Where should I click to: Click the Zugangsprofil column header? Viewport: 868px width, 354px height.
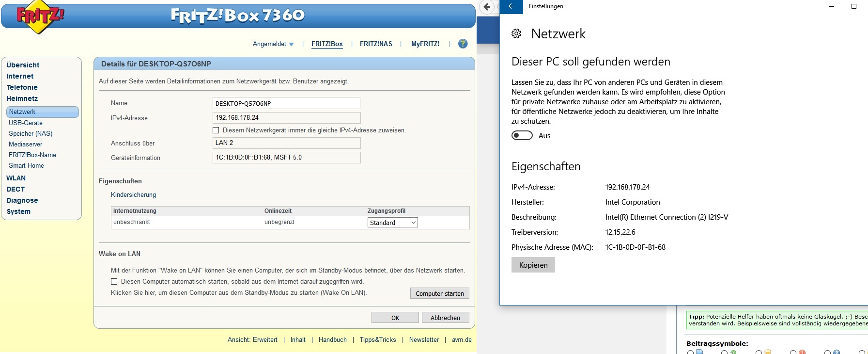click(387, 211)
